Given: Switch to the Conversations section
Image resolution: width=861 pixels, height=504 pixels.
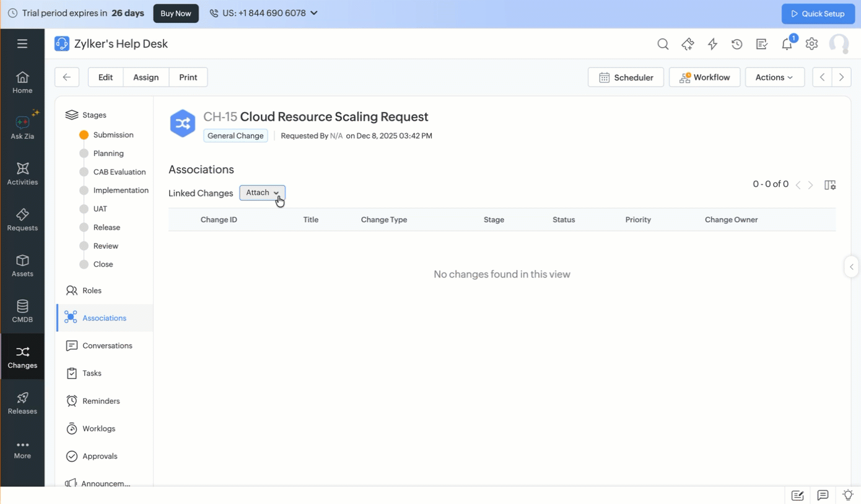Looking at the screenshot, I should tap(107, 345).
